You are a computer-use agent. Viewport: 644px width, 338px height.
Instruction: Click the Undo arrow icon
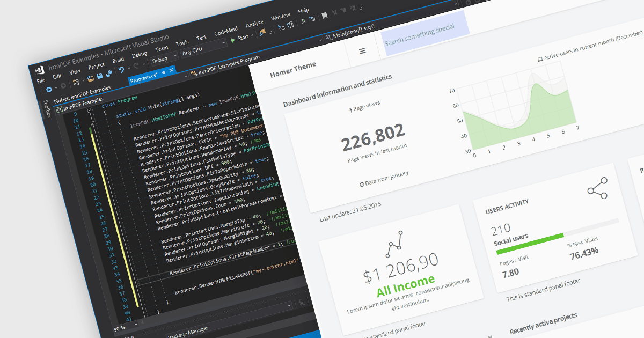(x=122, y=70)
